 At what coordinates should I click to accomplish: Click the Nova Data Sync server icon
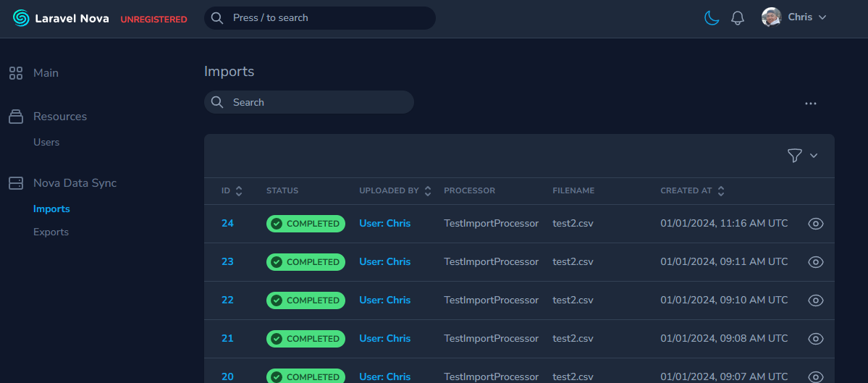[16, 183]
